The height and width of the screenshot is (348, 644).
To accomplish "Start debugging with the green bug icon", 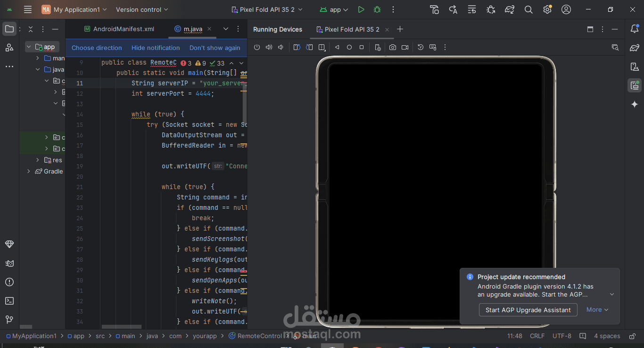I will (x=377, y=9).
